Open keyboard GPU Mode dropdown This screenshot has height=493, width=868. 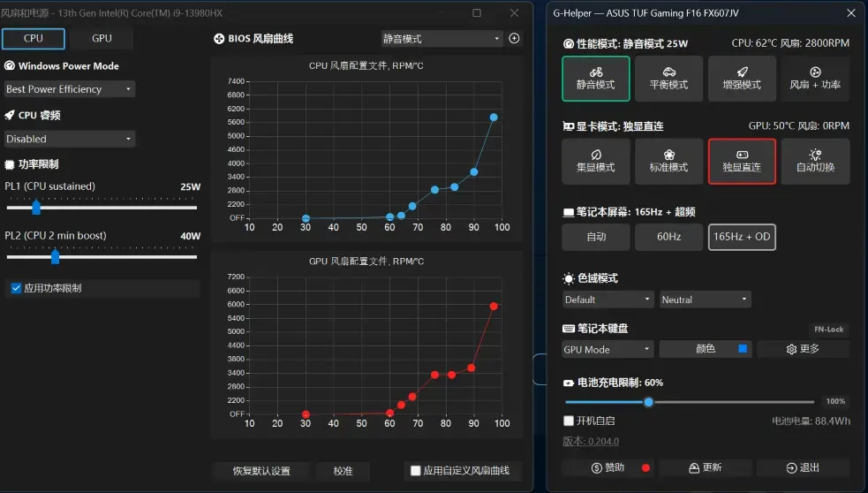(x=608, y=350)
